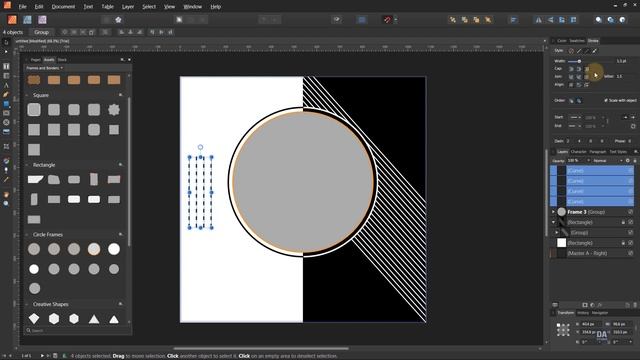Image resolution: width=640 pixels, height=360 pixels.
Task: Choose the textured brush stroke style
Action: click(x=594, y=51)
